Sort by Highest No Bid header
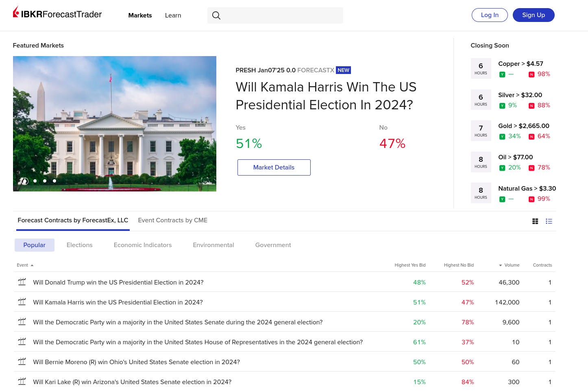588x391 pixels. [459, 265]
